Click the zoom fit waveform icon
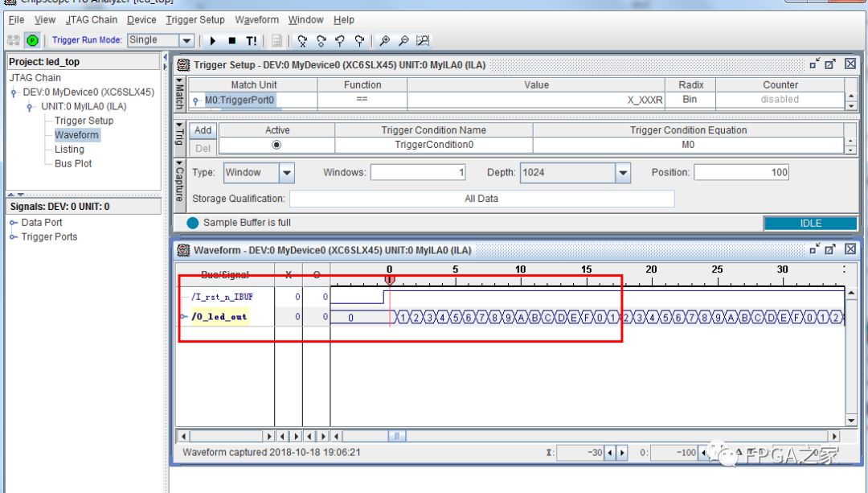The width and height of the screenshot is (868, 493). click(423, 40)
